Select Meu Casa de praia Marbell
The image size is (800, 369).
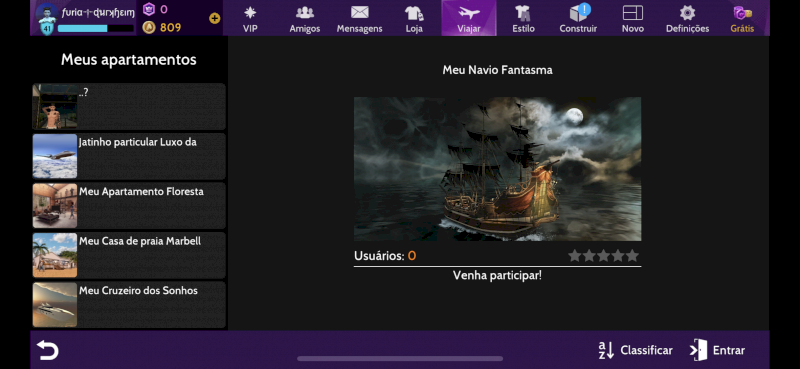coord(129,255)
